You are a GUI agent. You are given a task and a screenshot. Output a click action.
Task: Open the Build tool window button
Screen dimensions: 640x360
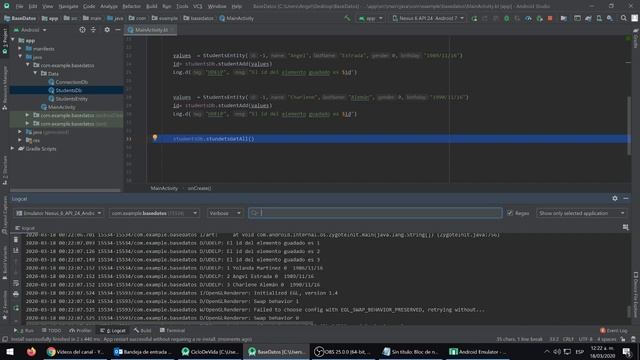tap(142, 330)
